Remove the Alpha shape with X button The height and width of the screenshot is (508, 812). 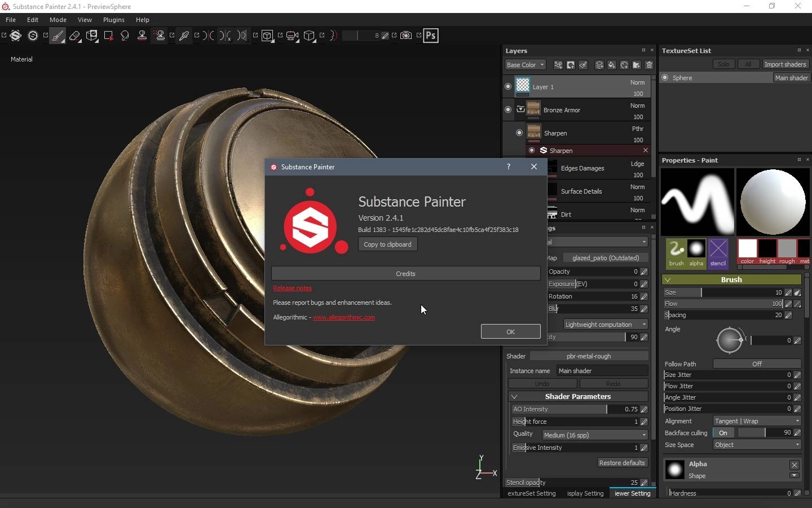795,465
